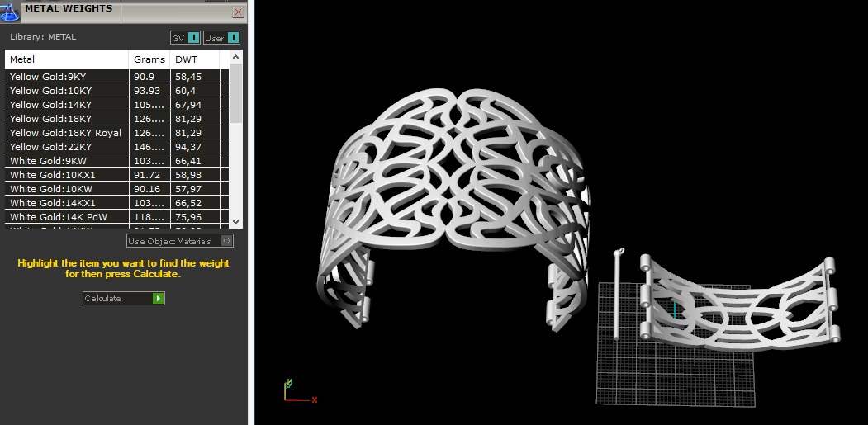Image resolution: width=868 pixels, height=425 pixels.
Task: Select the White Gold:10KX1 row
Action: click(x=116, y=175)
